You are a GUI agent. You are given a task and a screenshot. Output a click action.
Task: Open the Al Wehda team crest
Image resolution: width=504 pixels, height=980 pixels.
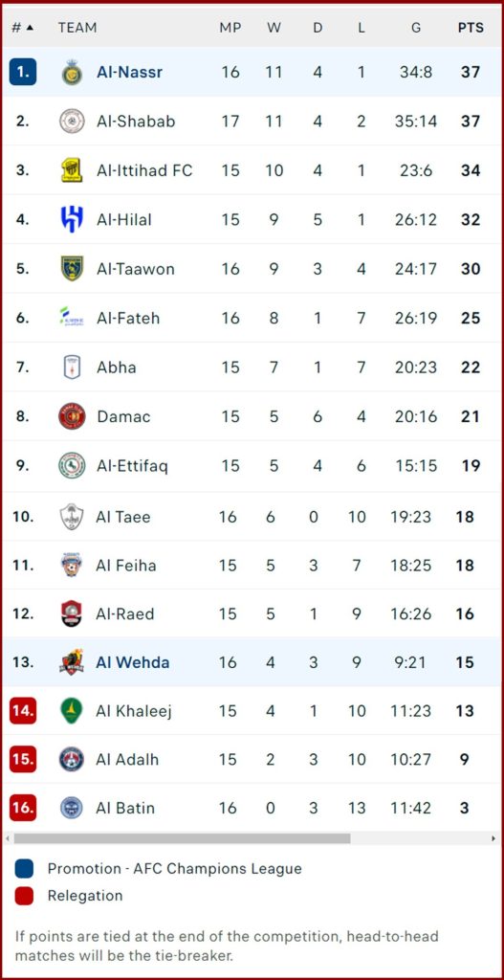point(71,662)
